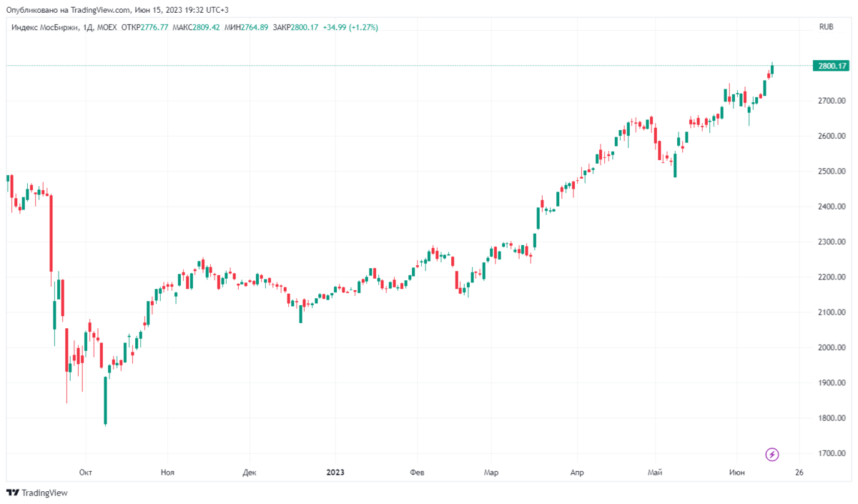858x504 pixels.
Task: Click the 1900.00 price axis label
Action: coord(832,383)
